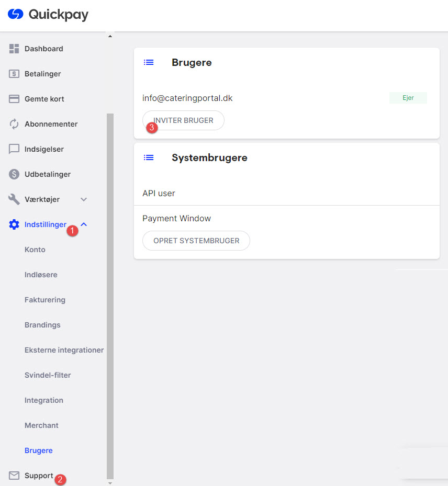Screen dimensions: 448x486
Task: Click the OPRET SYSTEMBRUGER button
Action: pos(196,241)
